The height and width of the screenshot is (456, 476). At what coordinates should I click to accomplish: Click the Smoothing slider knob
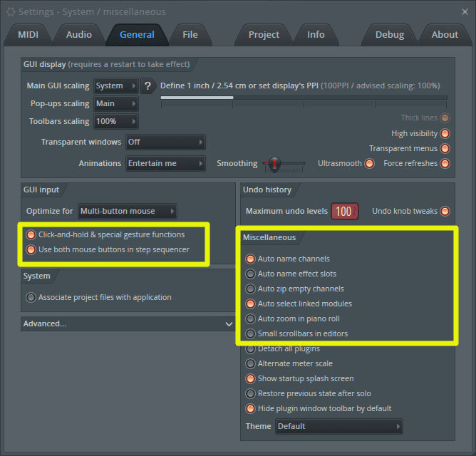[x=274, y=164]
